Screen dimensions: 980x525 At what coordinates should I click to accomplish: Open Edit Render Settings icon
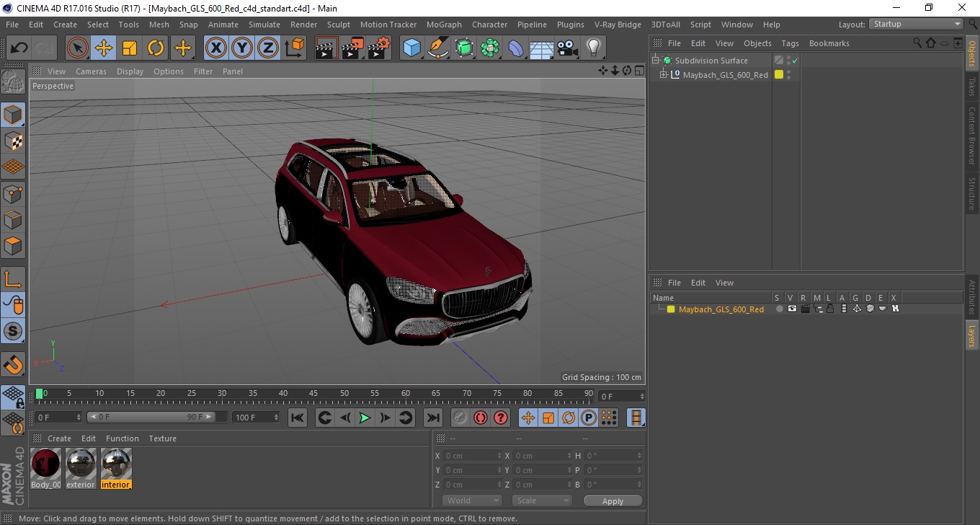pos(379,48)
